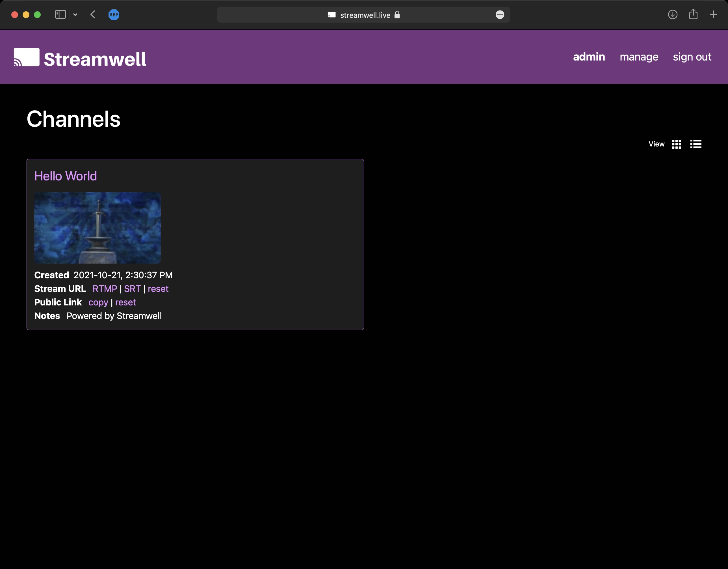Open the admin navigation item
The image size is (728, 569).
589,57
